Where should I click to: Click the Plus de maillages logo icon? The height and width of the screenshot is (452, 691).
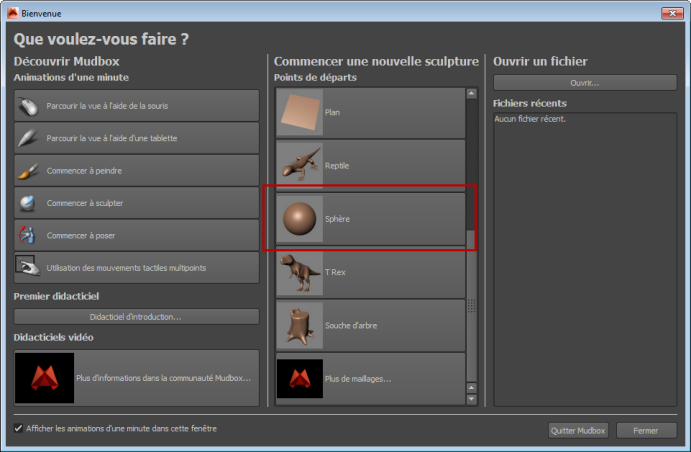pos(300,379)
